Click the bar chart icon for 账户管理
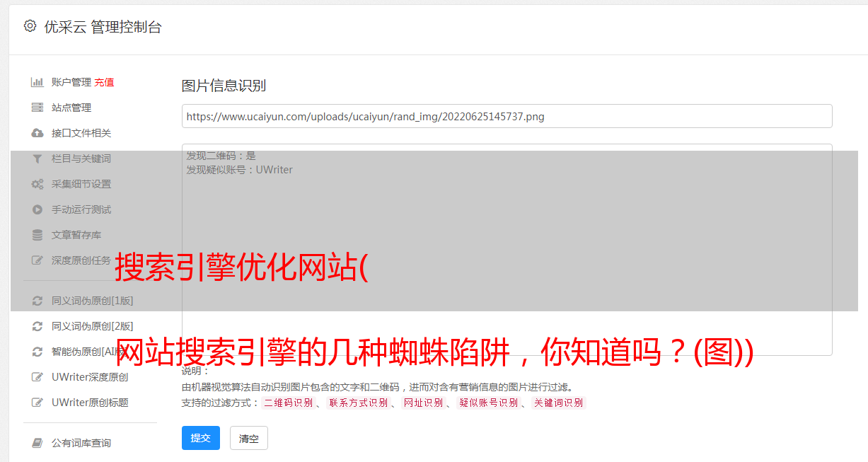The image size is (868, 462). coord(37,82)
